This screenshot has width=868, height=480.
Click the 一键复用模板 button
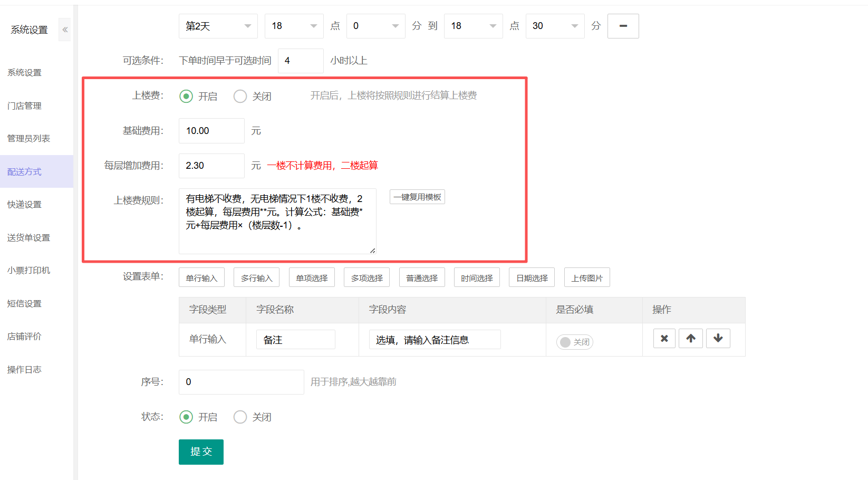point(417,197)
